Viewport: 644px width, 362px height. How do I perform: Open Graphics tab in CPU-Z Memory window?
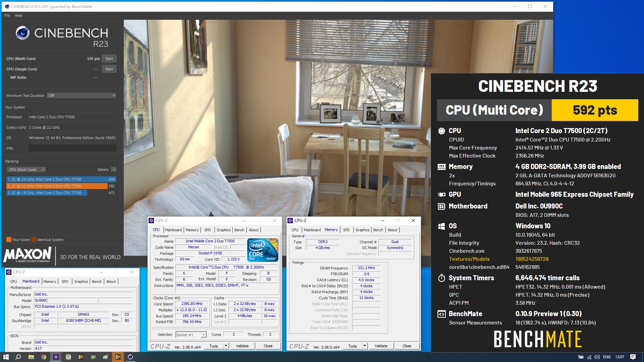362,230
